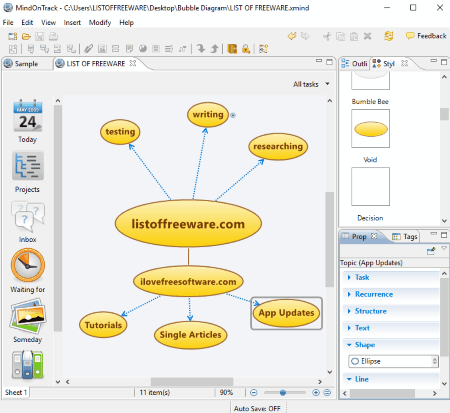Select the Void style thumbnail
Image resolution: width=450 pixels, height=413 pixels.
click(x=370, y=187)
